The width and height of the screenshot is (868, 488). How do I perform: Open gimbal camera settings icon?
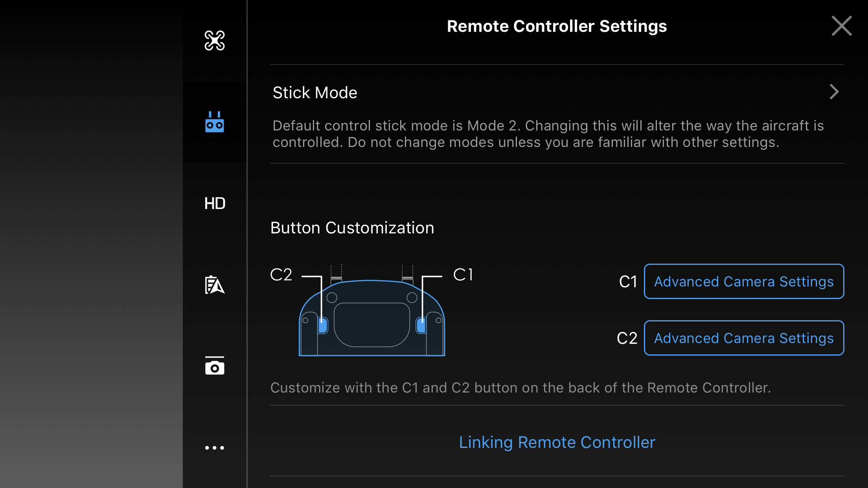pos(215,366)
